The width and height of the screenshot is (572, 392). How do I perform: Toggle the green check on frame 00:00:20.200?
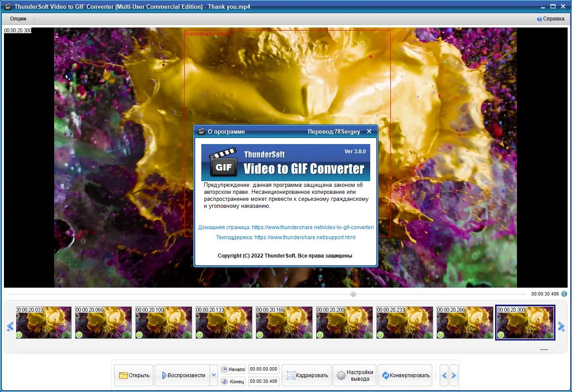point(320,335)
